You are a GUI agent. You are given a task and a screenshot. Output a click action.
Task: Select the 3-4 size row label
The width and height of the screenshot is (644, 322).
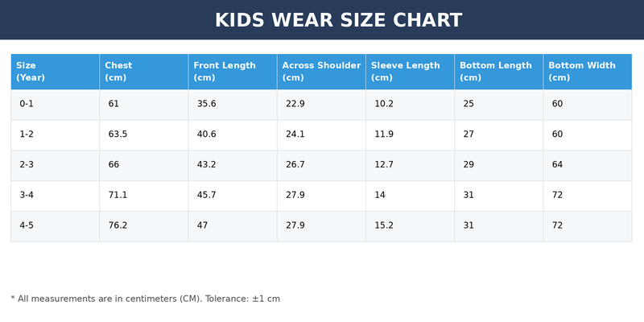point(27,195)
